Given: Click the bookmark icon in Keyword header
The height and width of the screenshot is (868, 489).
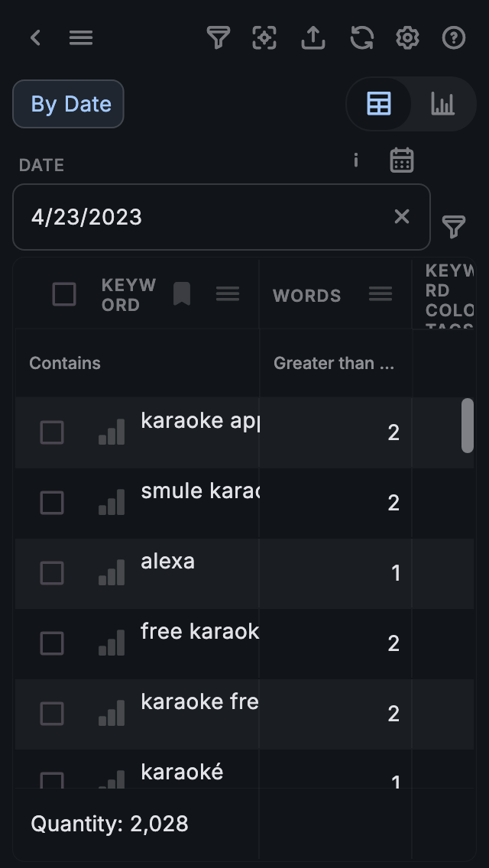Looking at the screenshot, I should [182, 293].
